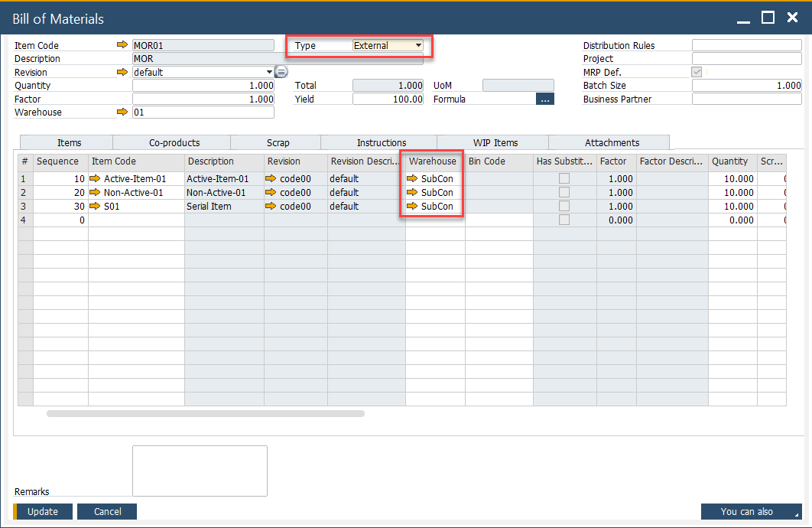
Task: Click link arrow for S01 item code
Action: pyautogui.click(x=96, y=207)
